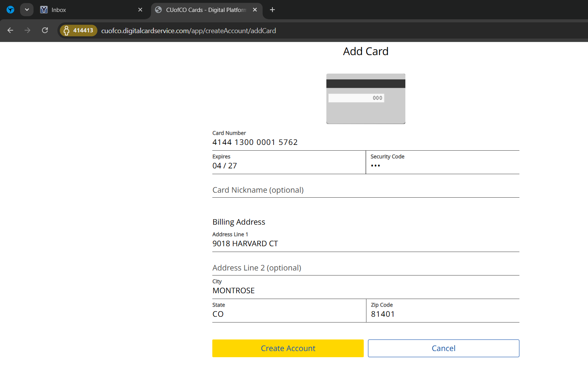The height and width of the screenshot is (378, 588).
Task: Open the new tab plus button
Action: [272, 10]
